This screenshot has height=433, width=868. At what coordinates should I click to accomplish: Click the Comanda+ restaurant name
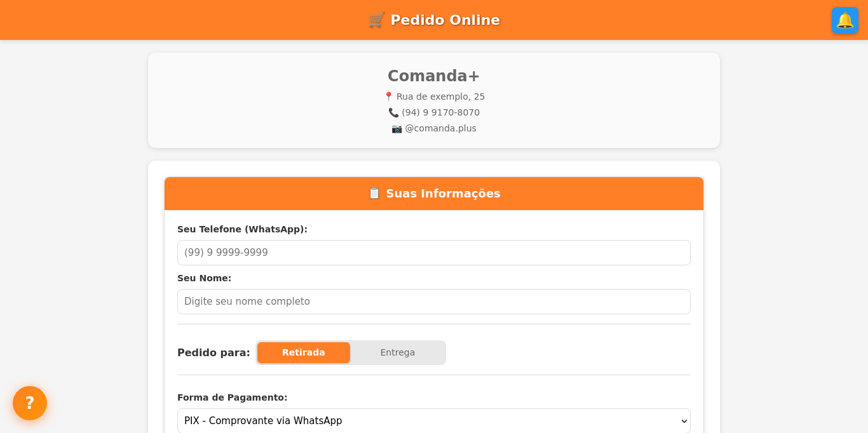click(x=434, y=76)
